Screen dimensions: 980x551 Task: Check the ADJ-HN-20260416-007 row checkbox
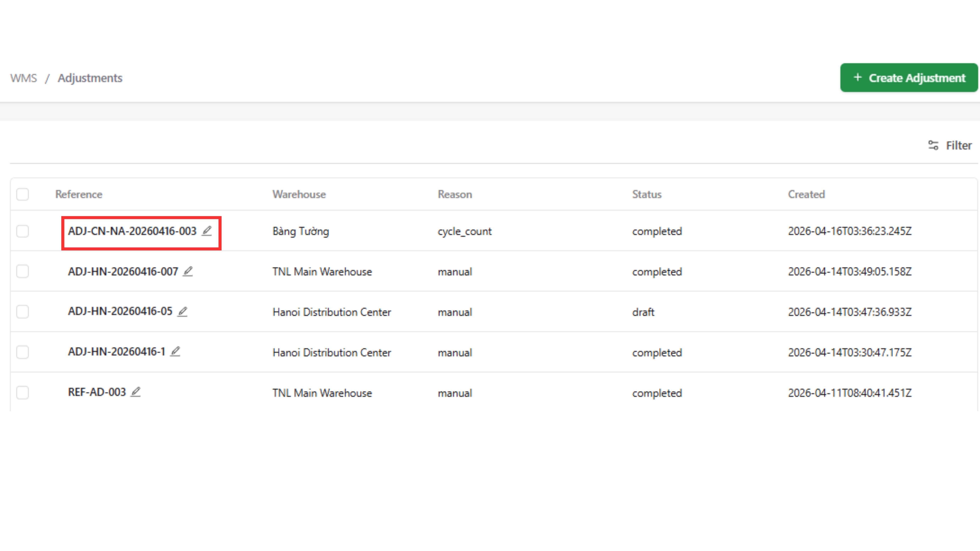22,272
